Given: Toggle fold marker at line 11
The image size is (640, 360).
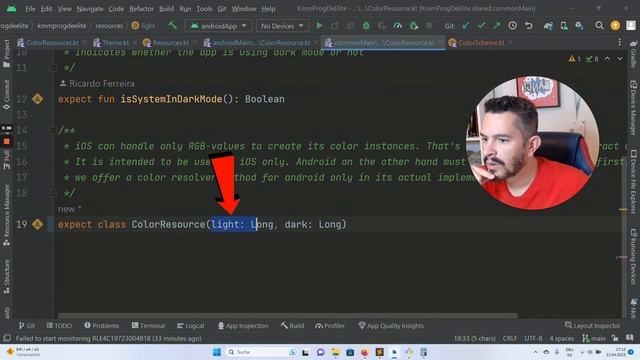Looking at the screenshot, I should (53, 67).
